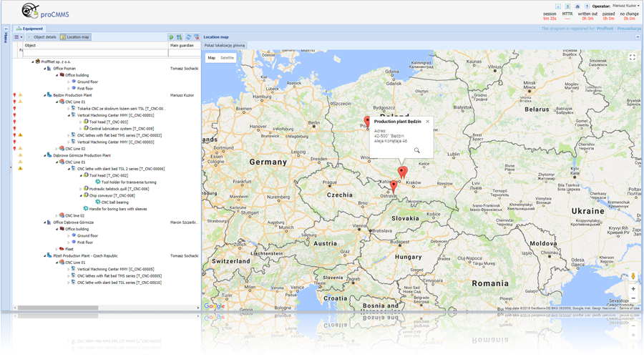Switch to the Equipment tab

(x=29, y=29)
